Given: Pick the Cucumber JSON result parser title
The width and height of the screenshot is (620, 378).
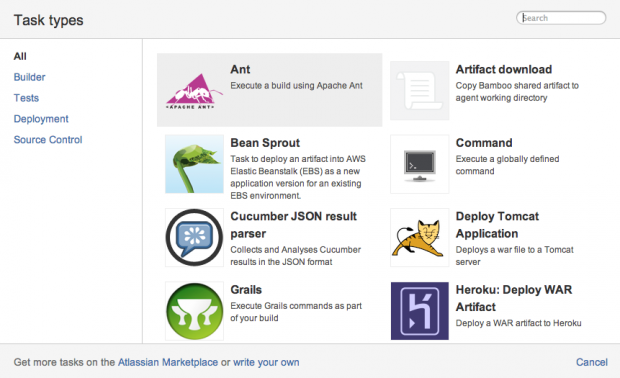Looking at the screenshot, I should coord(294,225).
